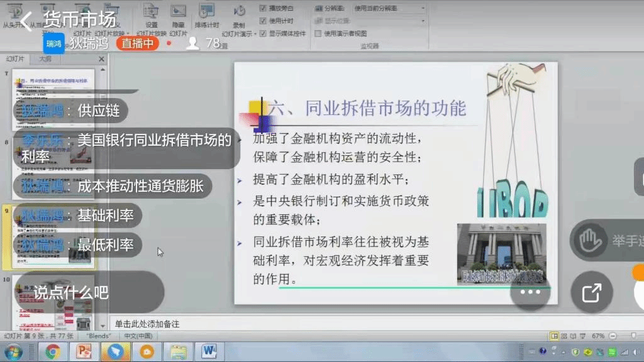Close the slide thumbnail pane
This screenshot has height=362, width=644.
101,59
